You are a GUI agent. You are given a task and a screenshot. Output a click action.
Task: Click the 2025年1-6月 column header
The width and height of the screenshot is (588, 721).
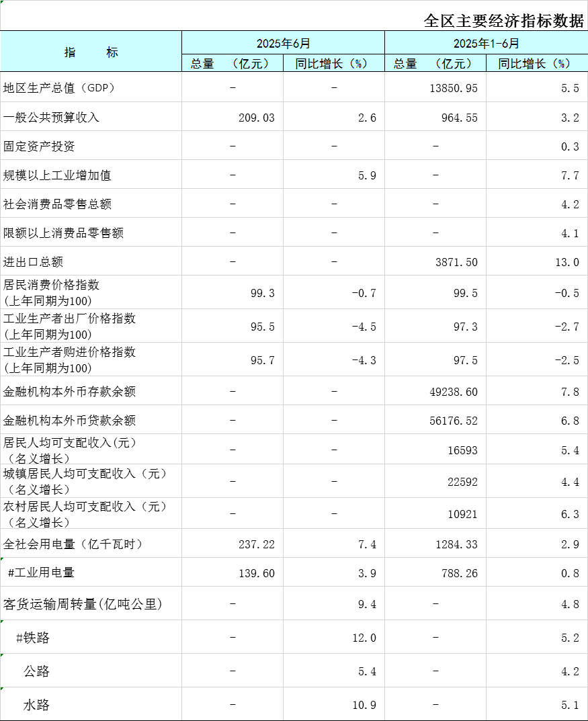pyautogui.click(x=486, y=44)
